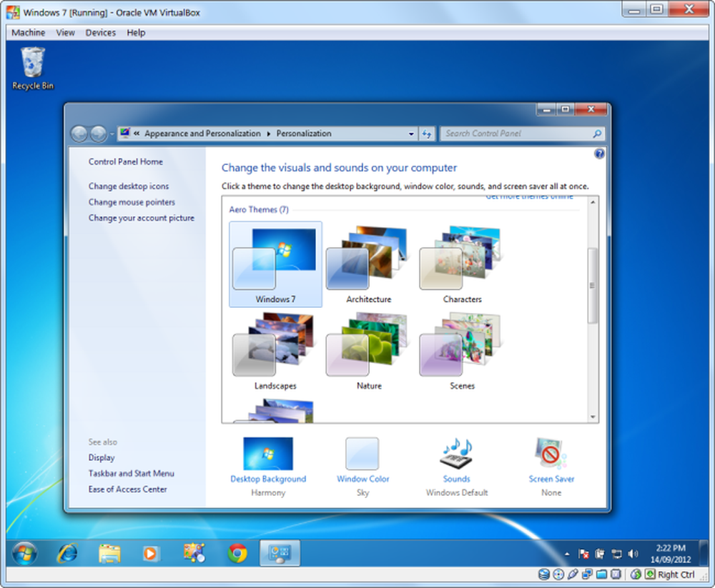Click the Screen Saver text link
The image size is (715, 588).
coord(551,479)
